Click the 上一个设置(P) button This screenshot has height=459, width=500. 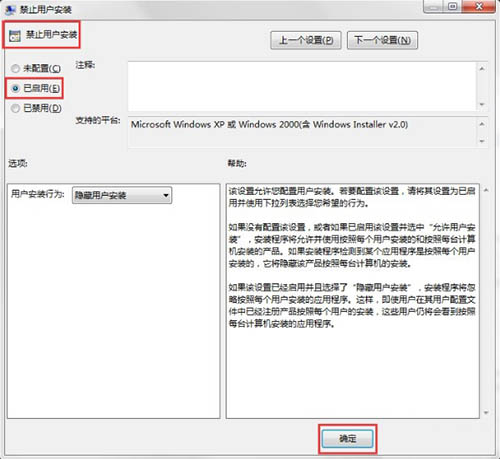306,40
